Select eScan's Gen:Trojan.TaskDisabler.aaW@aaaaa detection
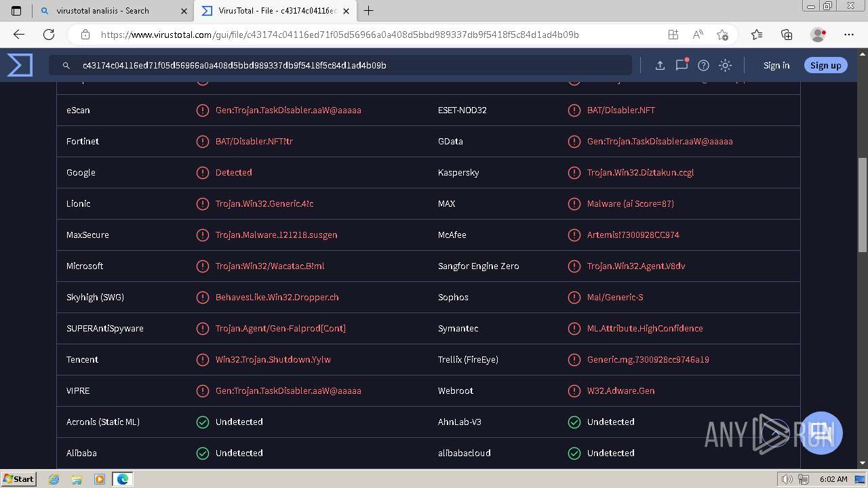 coord(288,110)
